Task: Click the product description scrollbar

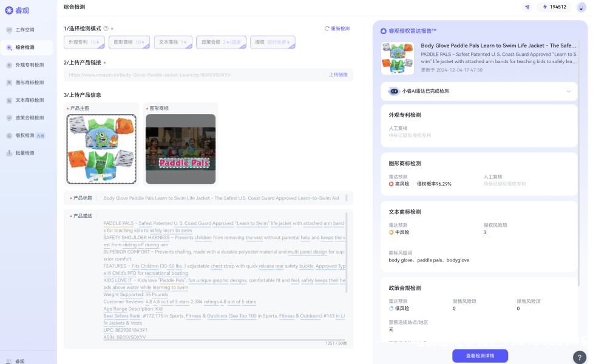Action: 347,253
